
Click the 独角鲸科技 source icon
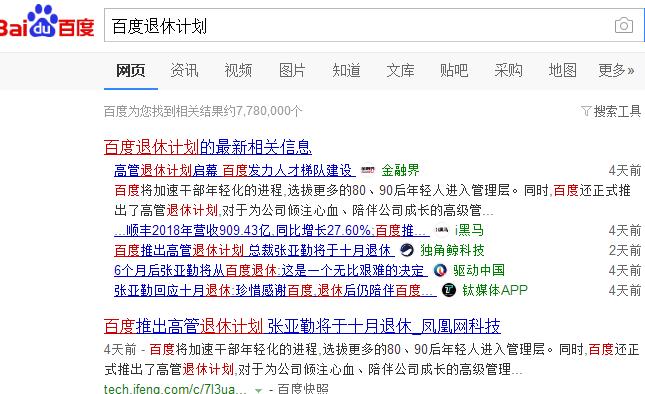pyautogui.click(x=406, y=250)
